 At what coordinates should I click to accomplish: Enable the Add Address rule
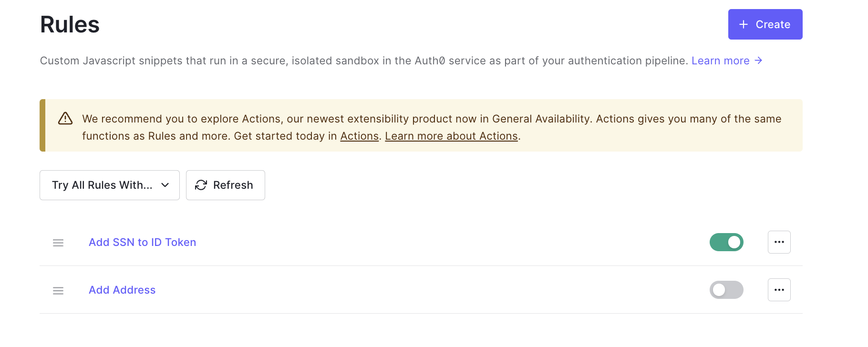click(x=726, y=290)
